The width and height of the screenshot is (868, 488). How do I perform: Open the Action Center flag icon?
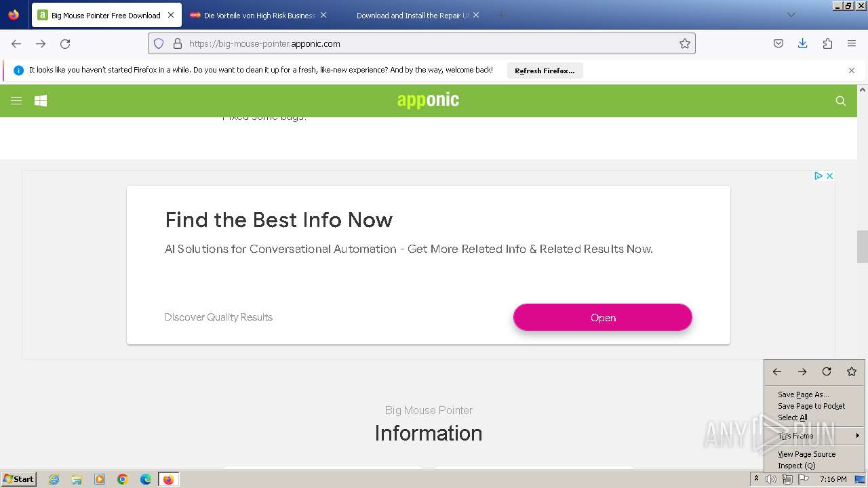click(x=804, y=479)
